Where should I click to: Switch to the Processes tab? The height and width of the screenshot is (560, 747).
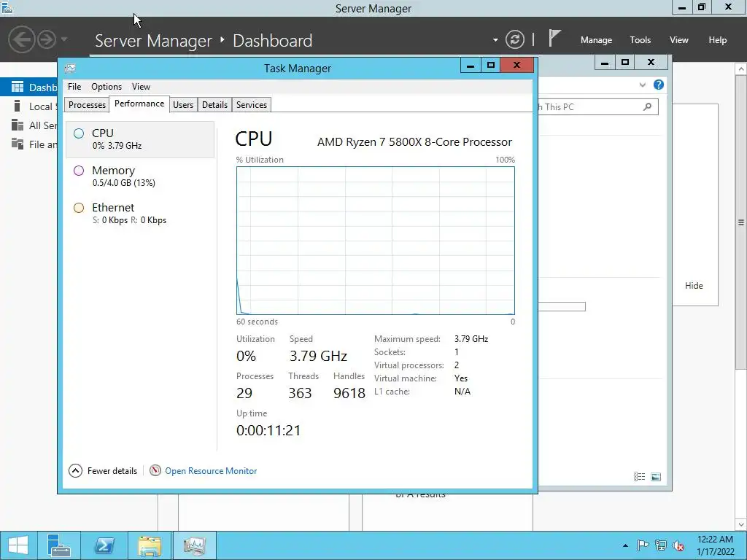click(87, 105)
